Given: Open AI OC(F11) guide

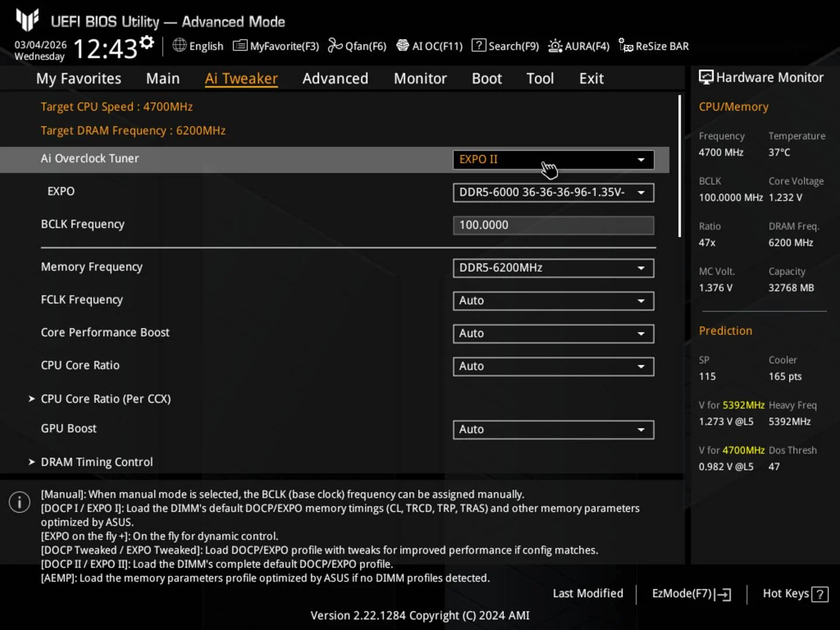Looking at the screenshot, I should 429,46.
